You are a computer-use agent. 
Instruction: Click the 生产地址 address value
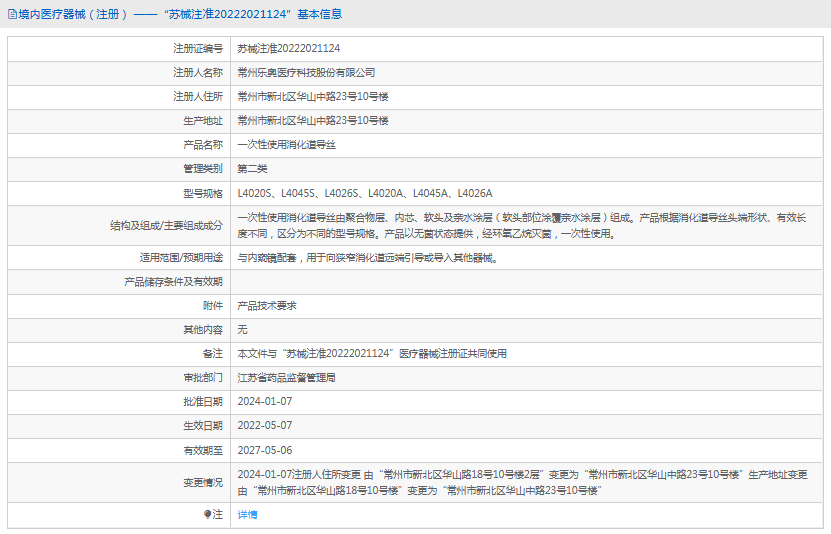point(313,121)
